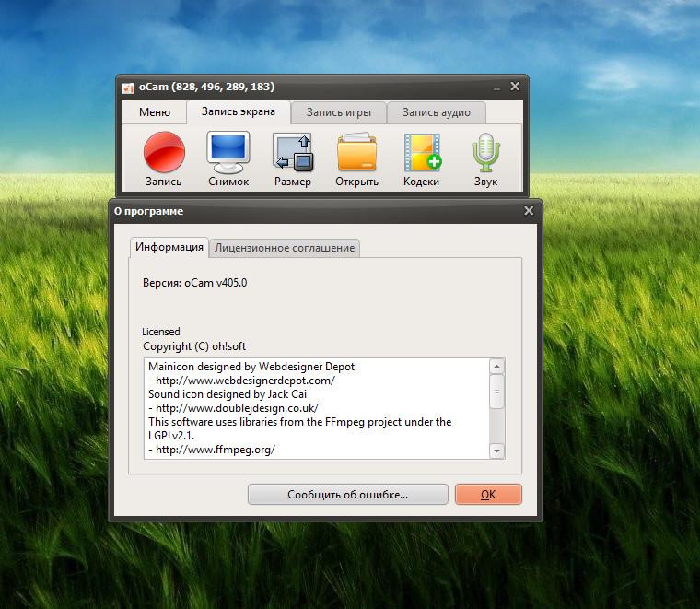Viewport: 700px width, 609px height.
Task: Click the Copyright (C) oh!soft text
Action: point(194,346)
